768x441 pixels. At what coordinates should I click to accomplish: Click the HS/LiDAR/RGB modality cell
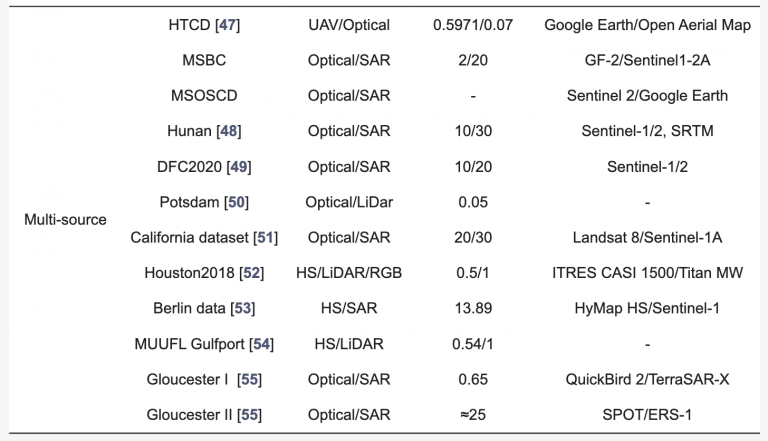click(349, 273)
